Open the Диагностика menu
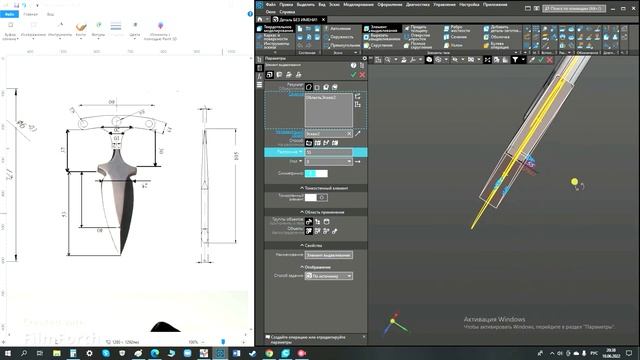 click(x=418, y=4)
